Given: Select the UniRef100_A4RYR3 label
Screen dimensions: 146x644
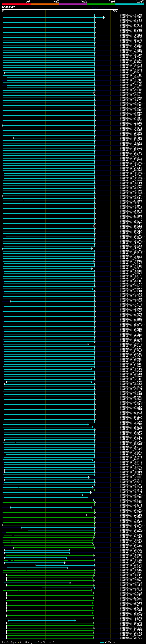Looking at the screenshot, I should 131,50.
